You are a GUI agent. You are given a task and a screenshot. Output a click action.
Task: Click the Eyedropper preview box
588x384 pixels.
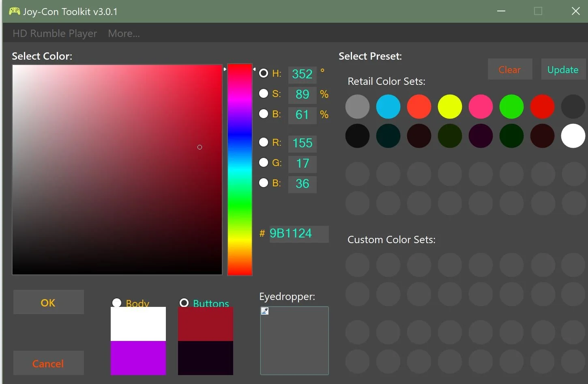click(x=294, y=341)
